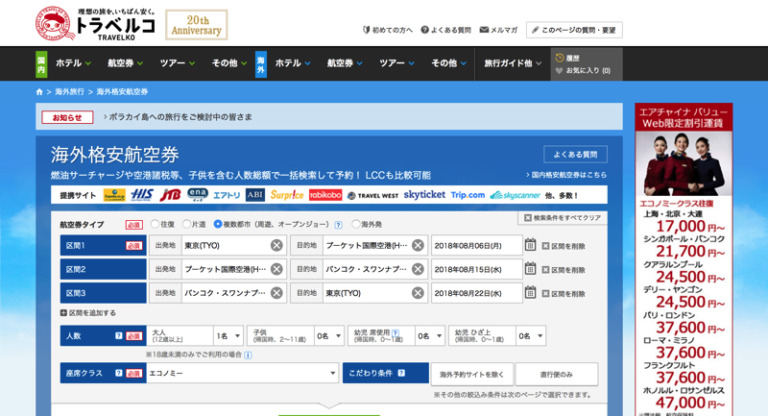Select 片道 one-way radio button
This screenshot has width=768, height=416.
click(186, 224)
